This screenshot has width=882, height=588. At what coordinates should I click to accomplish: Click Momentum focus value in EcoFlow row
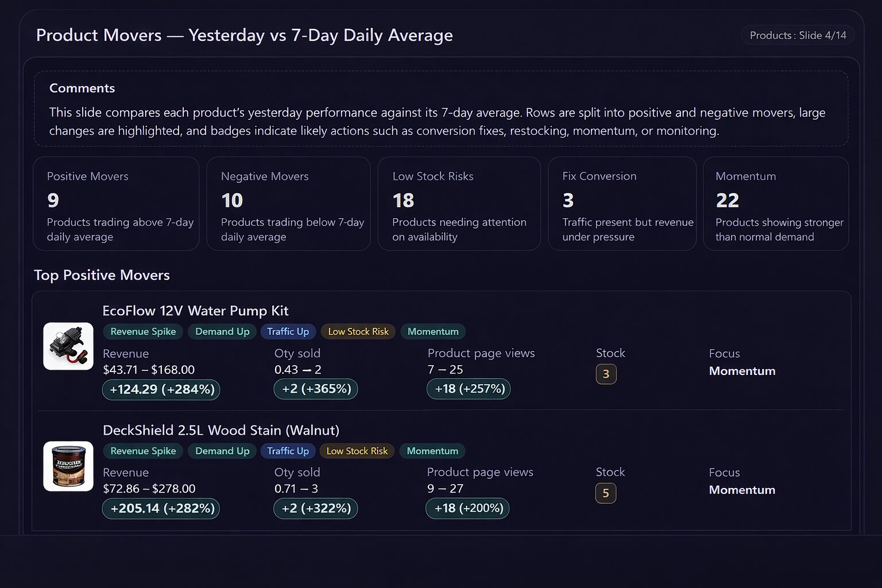[742, 371]
